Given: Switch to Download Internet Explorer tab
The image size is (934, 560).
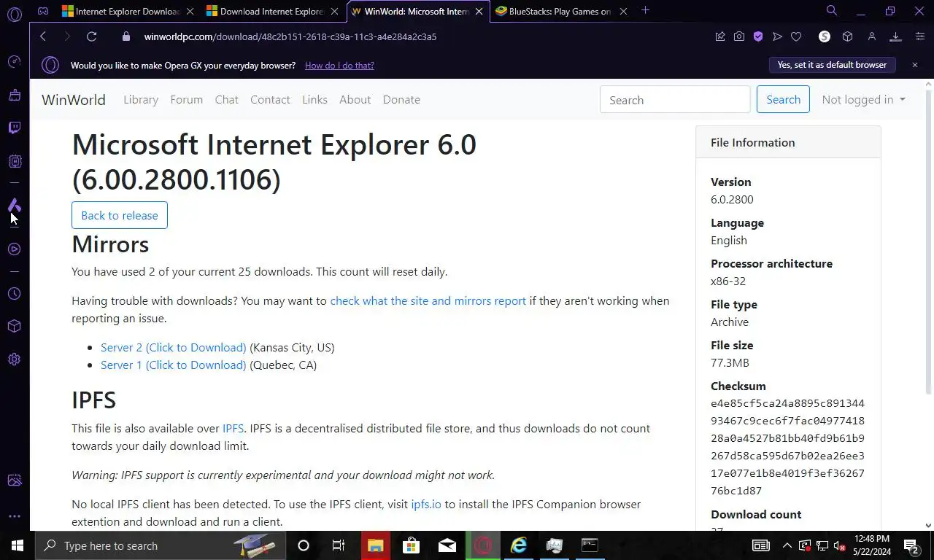Looking at the screenshot, I should pos(272,11).
